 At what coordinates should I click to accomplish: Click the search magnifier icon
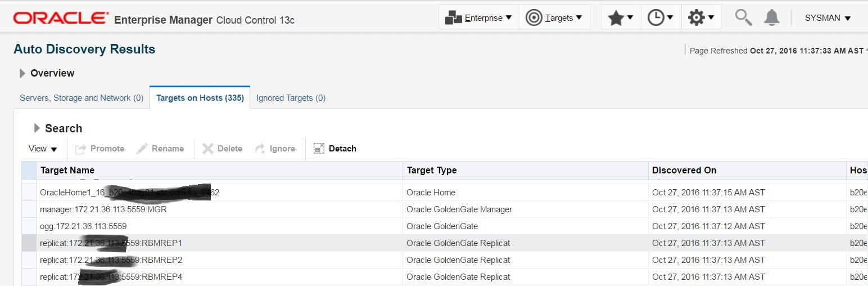click(743, 18)
